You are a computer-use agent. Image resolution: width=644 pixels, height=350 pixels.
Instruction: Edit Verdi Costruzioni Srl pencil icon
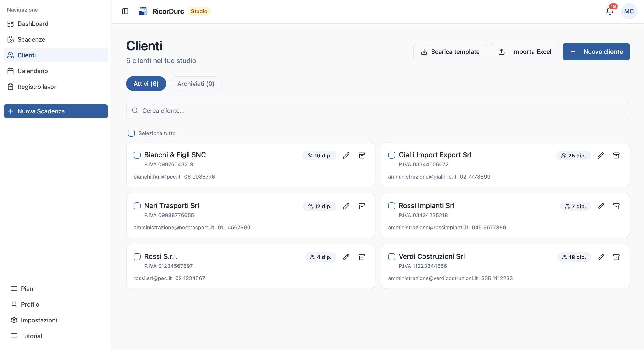tap(600, 257)
